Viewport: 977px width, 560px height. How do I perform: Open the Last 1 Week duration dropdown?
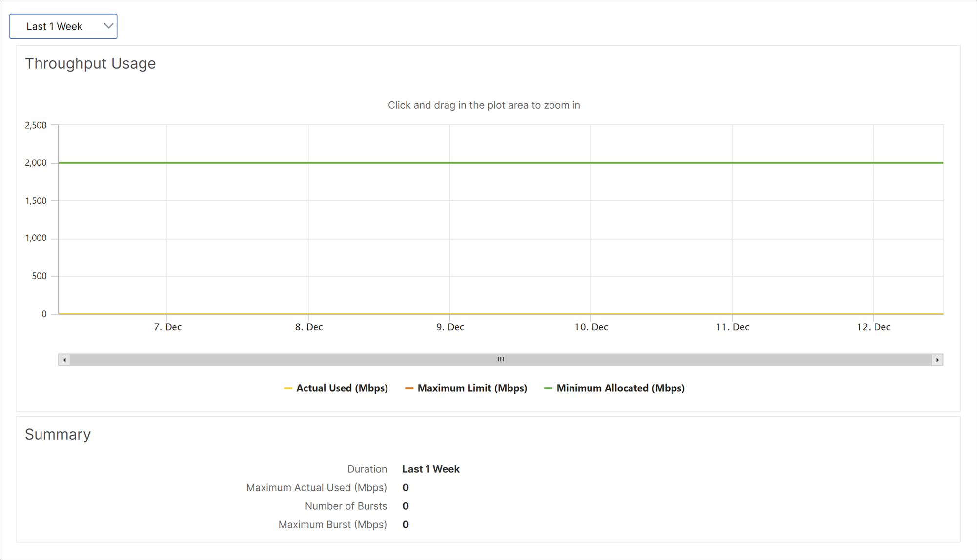coord(63,26)
